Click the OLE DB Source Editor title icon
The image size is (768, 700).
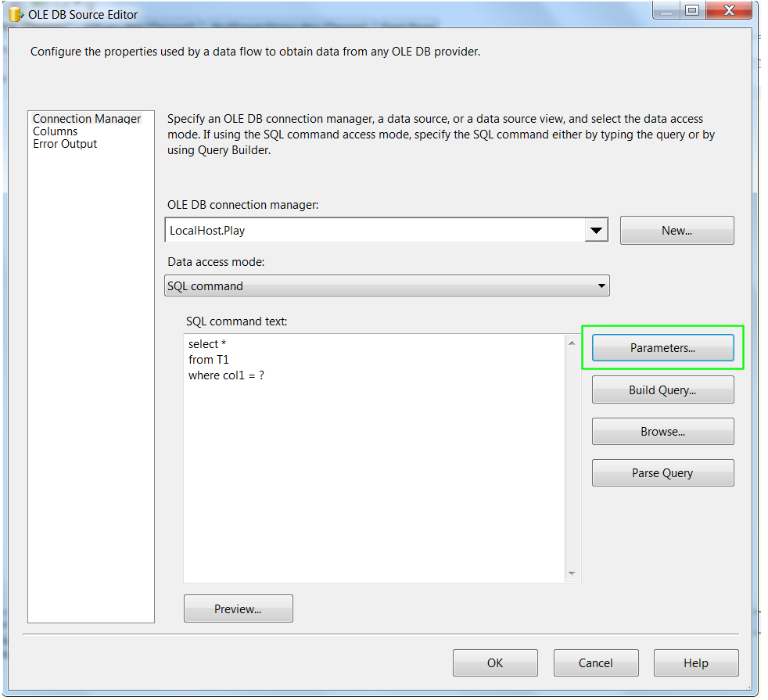point(16,15)
